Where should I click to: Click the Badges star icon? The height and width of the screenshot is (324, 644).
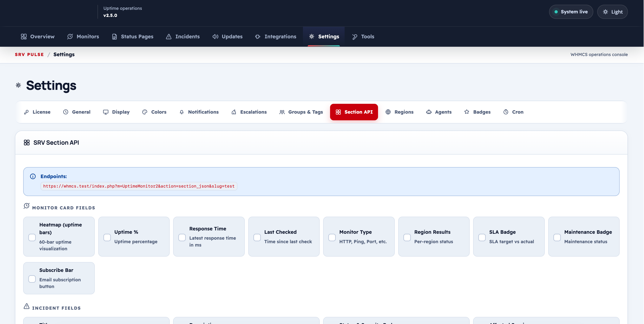click(467, 112)
